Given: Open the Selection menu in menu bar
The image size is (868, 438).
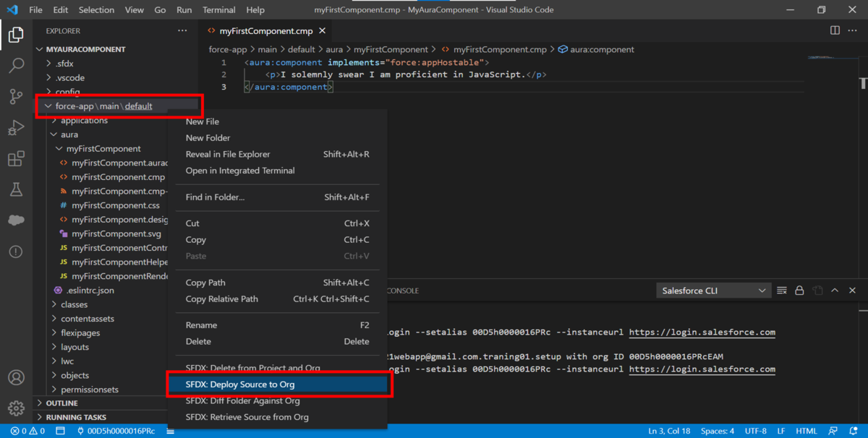Looking at the screenshot, I should [x=96, y=10].
